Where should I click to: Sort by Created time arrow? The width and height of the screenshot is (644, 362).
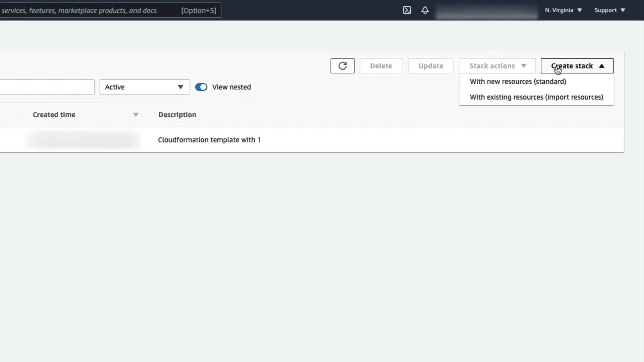[x=136, y=115]
